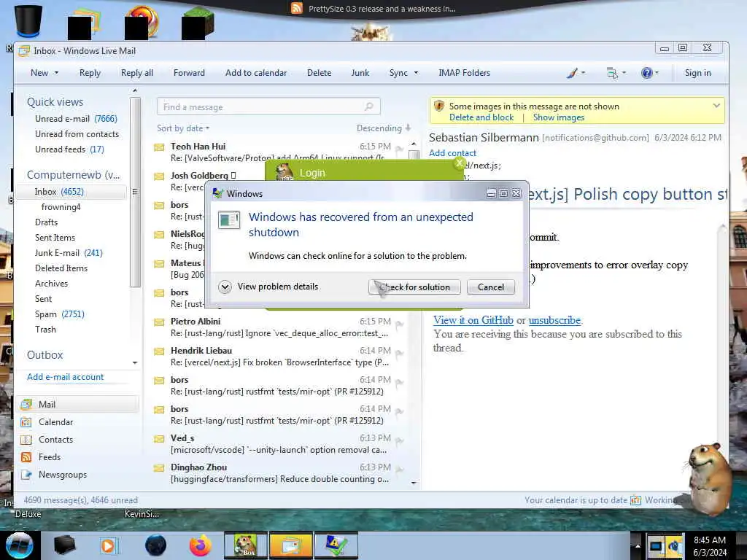Click the Newsgroups icon in navigation pane

click(x=27, y=475)
